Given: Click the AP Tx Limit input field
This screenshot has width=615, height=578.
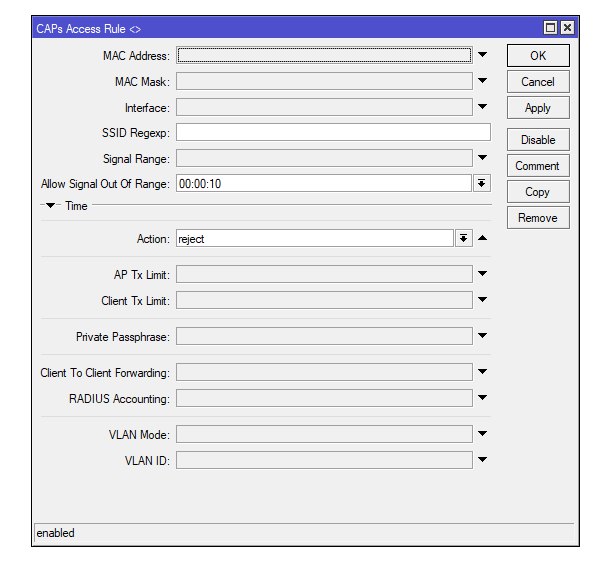Looking at the screenshot, I should (324, 274).
